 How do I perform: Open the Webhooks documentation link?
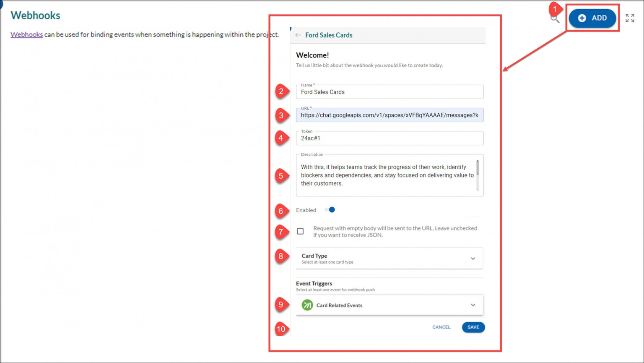pyautogui.click(x=26, y=34)
